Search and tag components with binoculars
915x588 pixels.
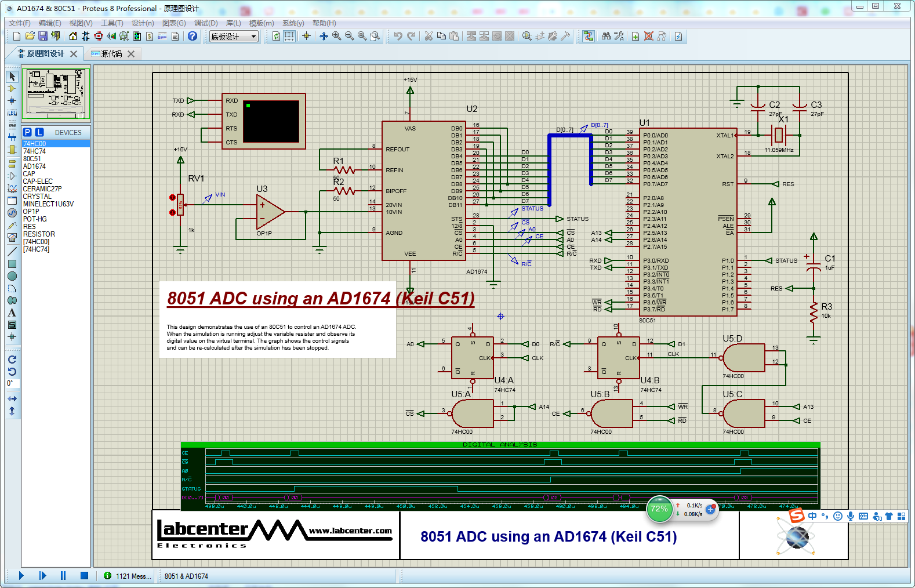pyautogui.click(x=606, y=36)
